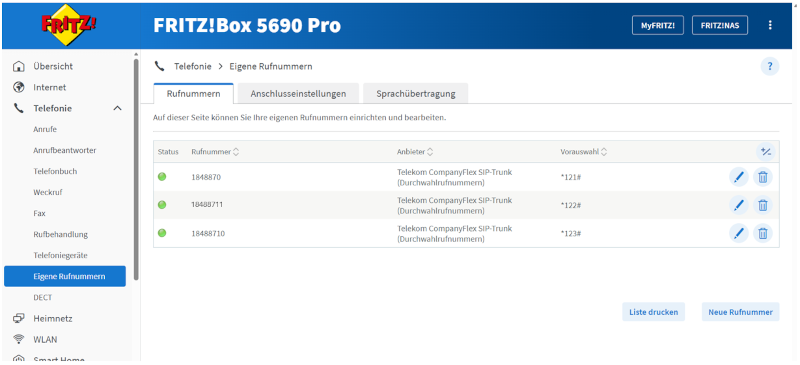Open Anrufe in the sidebar
This screenshot has width=800, height=365.
45,129
